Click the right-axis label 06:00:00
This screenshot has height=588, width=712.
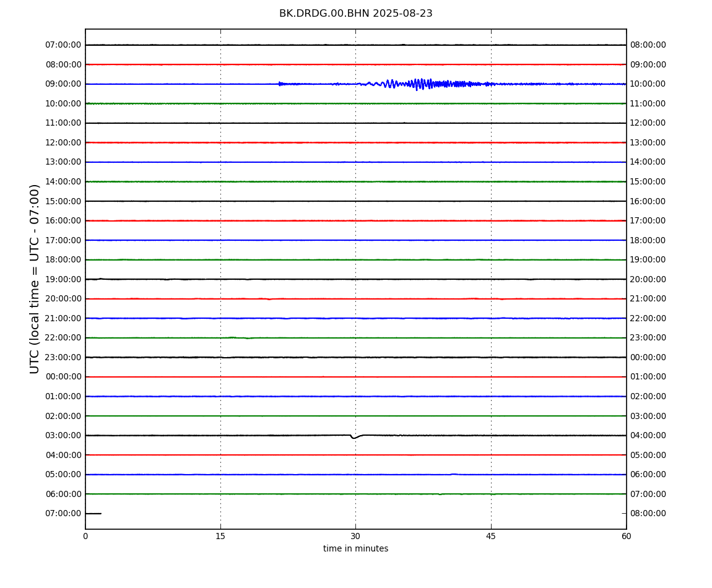[648, 475]
